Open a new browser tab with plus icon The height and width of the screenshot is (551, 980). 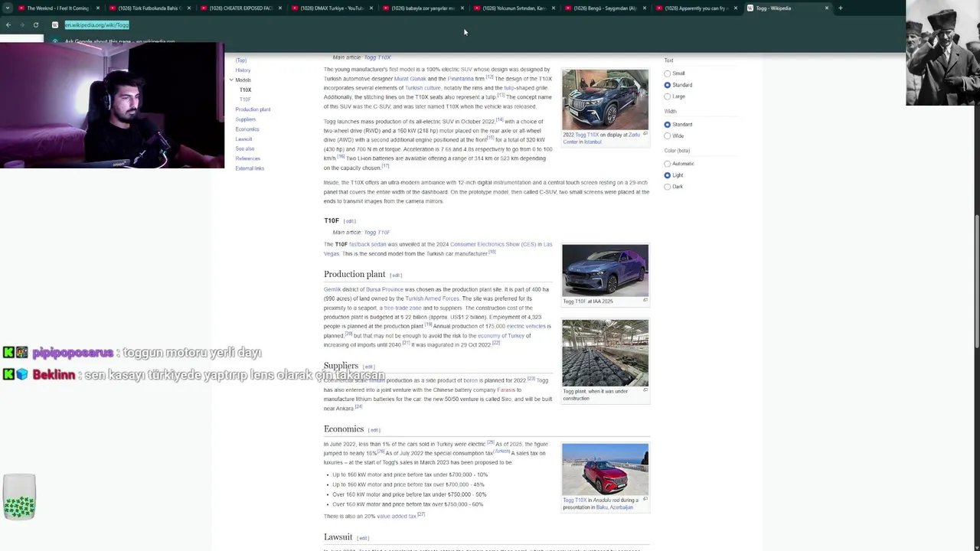840,8
